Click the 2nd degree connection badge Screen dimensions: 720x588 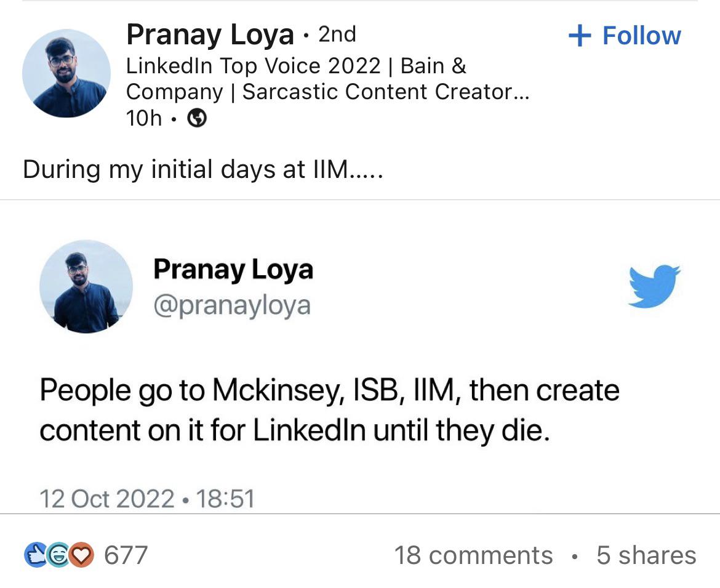337,34
